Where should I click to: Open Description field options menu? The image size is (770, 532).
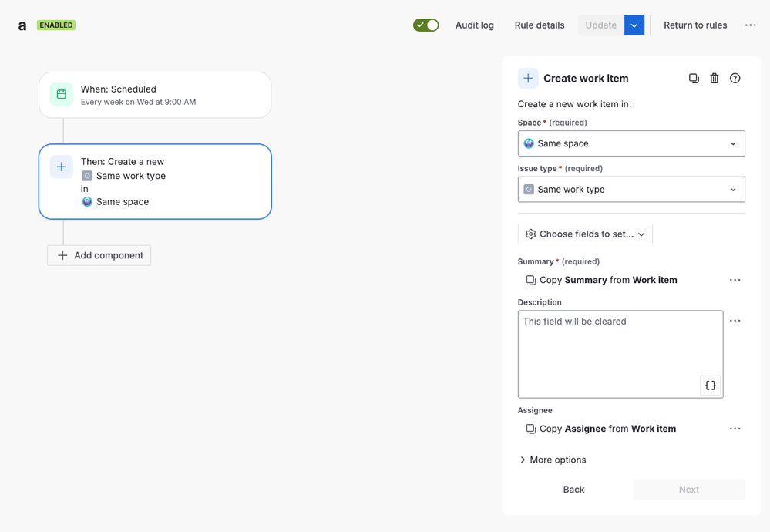pyautogui.click(x=735, y=321)
